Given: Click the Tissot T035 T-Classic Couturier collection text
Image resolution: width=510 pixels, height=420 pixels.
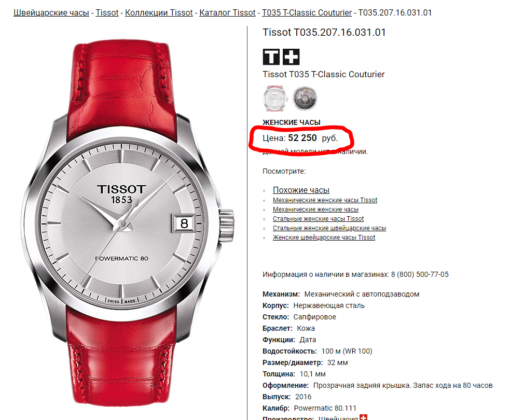Looking at the screenshot, I should coord(324,75).
